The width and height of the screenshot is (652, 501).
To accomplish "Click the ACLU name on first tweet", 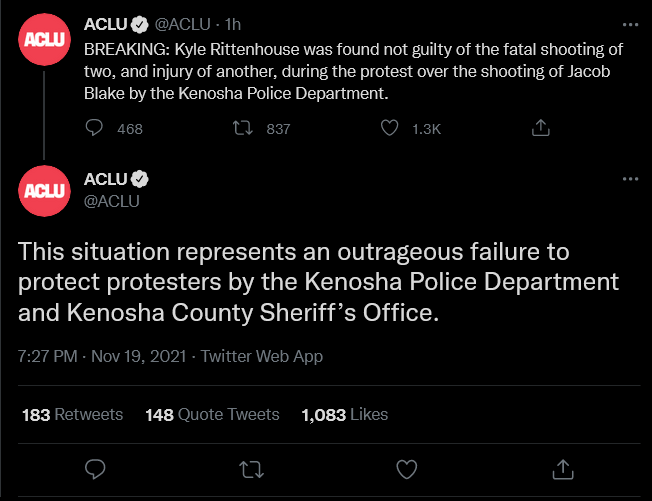I will point(106,23).
